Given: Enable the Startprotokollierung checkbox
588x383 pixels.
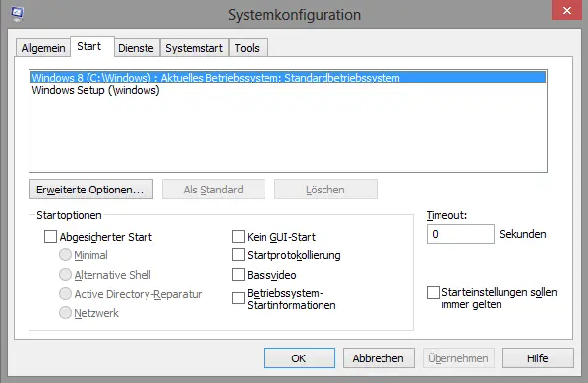Looking at the screenshot, I should coord(238,255).
